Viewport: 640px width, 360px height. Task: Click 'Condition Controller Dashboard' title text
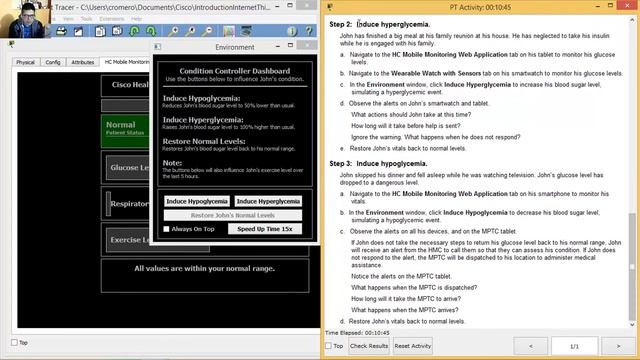[235, 71]
